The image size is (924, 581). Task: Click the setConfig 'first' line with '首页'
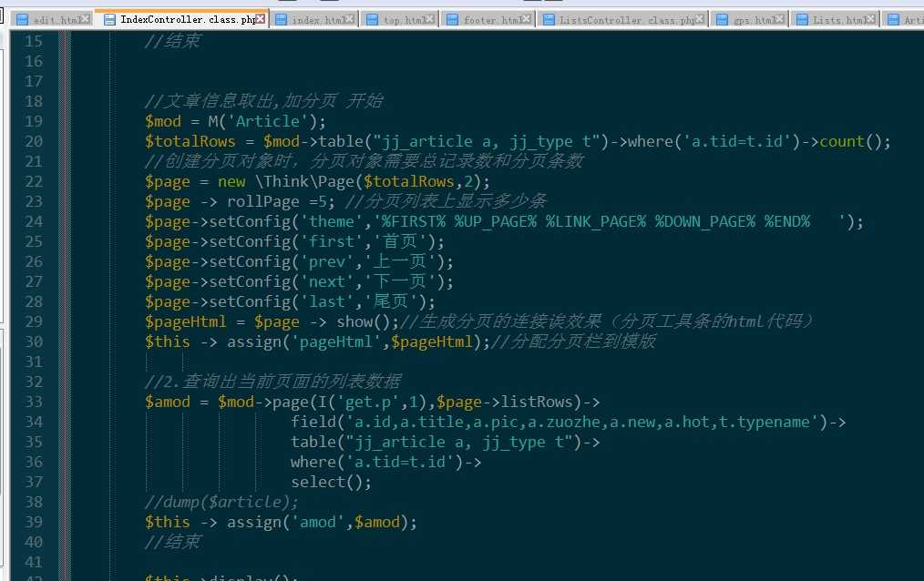[294, 242]
